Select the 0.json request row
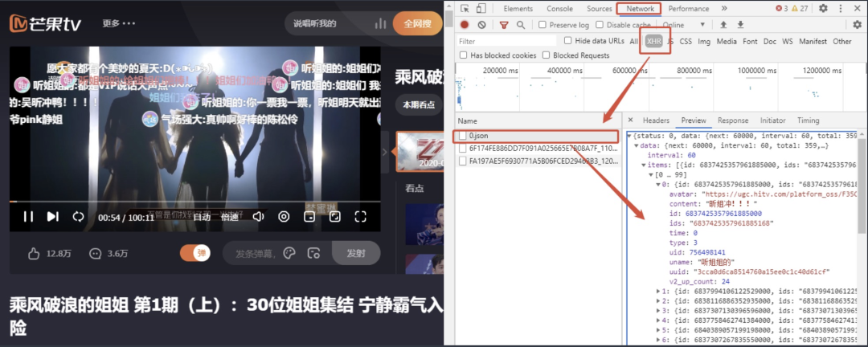Viewport: 868px width, 347px height. [537, 136]
